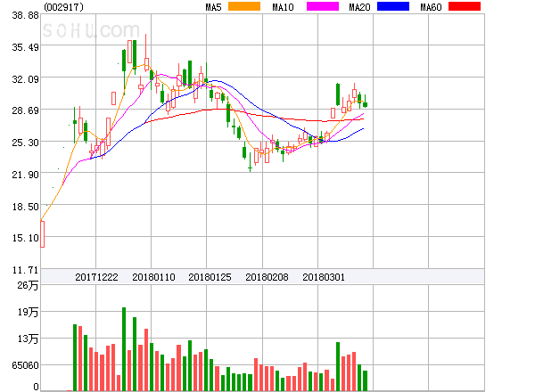The width and height of the screenshot is (535, 392).
Task: Select the MA10 legend label
Action: coord(283,7)
